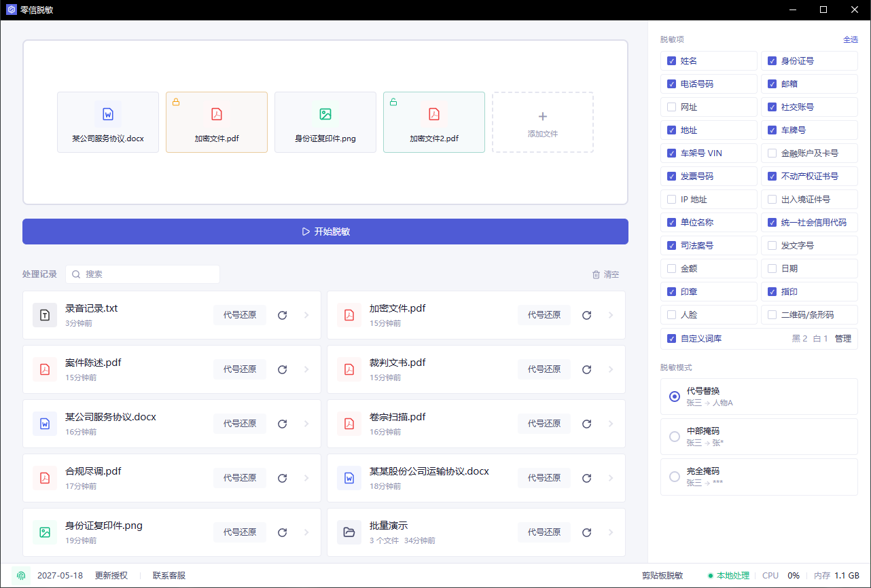This screenshot has height=588, width=871.
Task: Tick the IP 地址 checkbox
Action: [672, 200]
